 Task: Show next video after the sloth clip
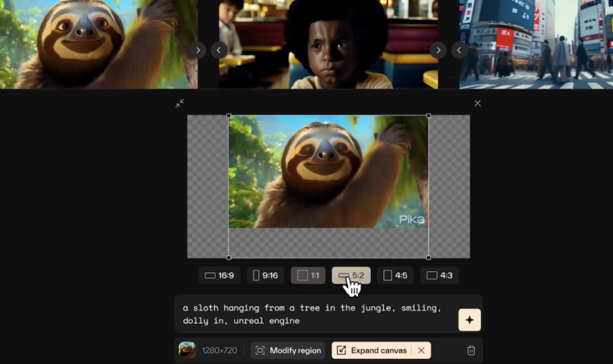(198, 50)
